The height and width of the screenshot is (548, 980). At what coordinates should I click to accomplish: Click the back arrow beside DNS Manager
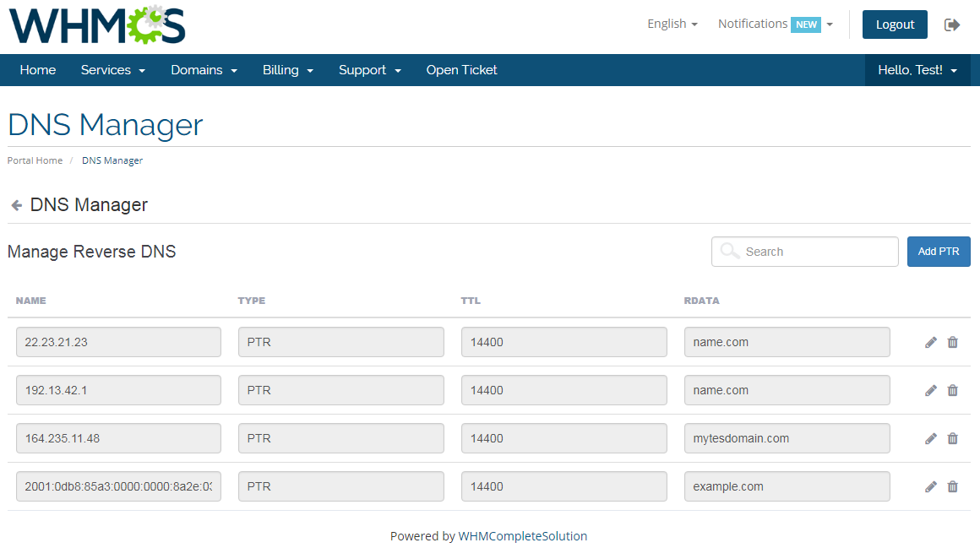tap(15, 204)
